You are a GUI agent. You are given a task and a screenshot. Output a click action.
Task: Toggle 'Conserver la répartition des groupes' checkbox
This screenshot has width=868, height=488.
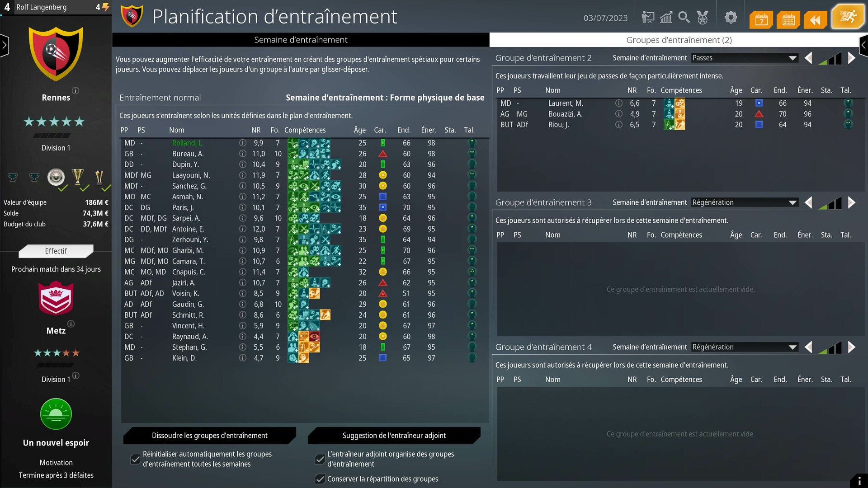[320, 479]
